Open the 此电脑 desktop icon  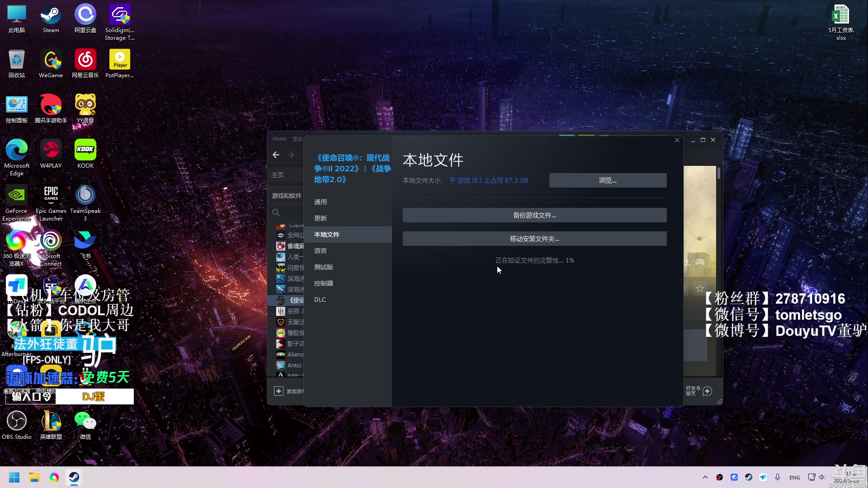pos(17,19)
